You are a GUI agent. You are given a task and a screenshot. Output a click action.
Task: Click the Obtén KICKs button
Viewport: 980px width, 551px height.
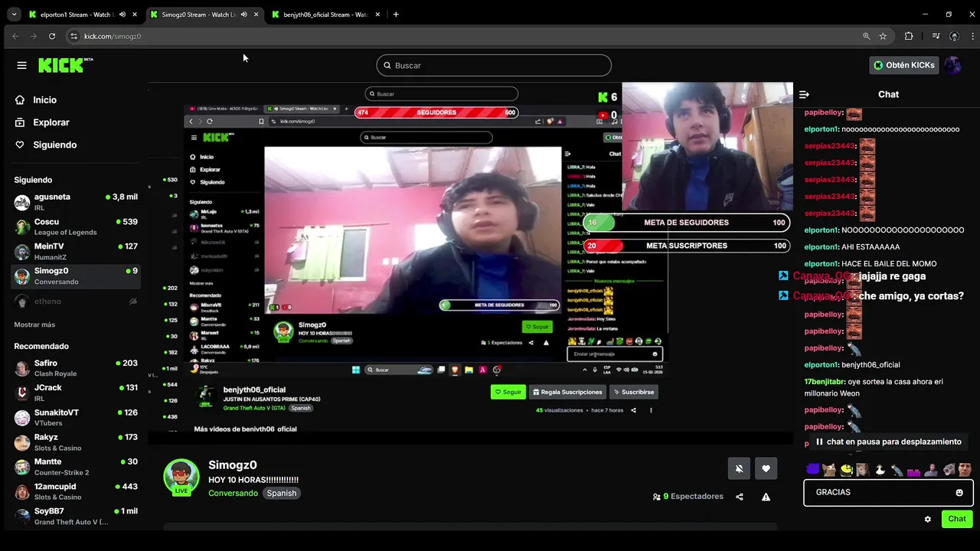click(x=904, y=65)
